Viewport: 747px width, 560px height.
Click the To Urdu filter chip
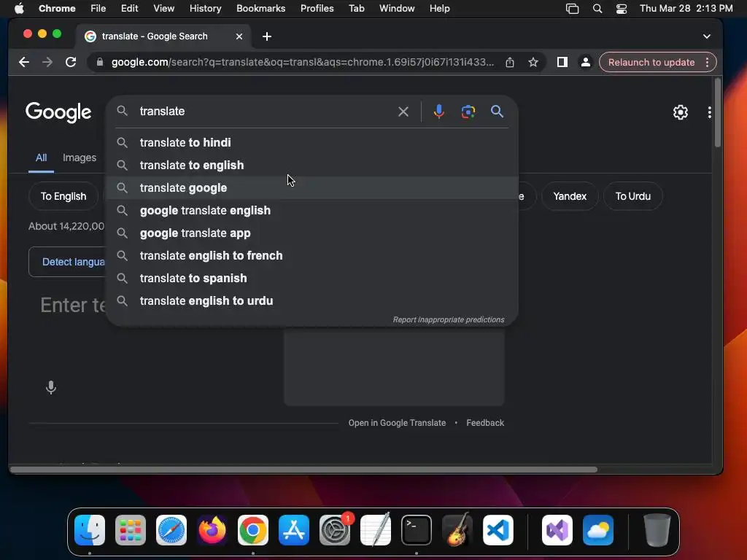632,196
